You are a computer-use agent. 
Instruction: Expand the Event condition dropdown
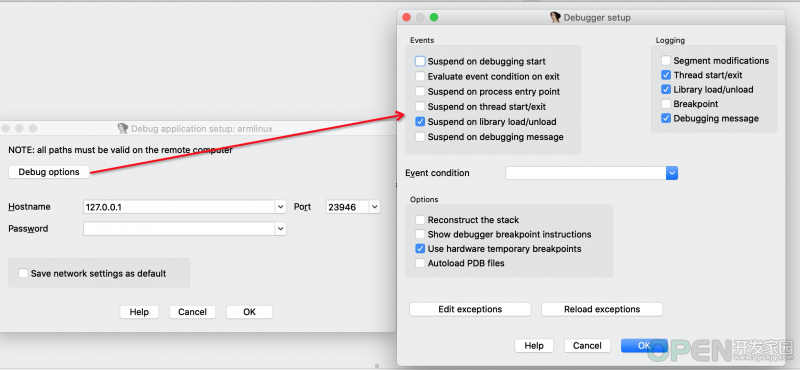672,173
